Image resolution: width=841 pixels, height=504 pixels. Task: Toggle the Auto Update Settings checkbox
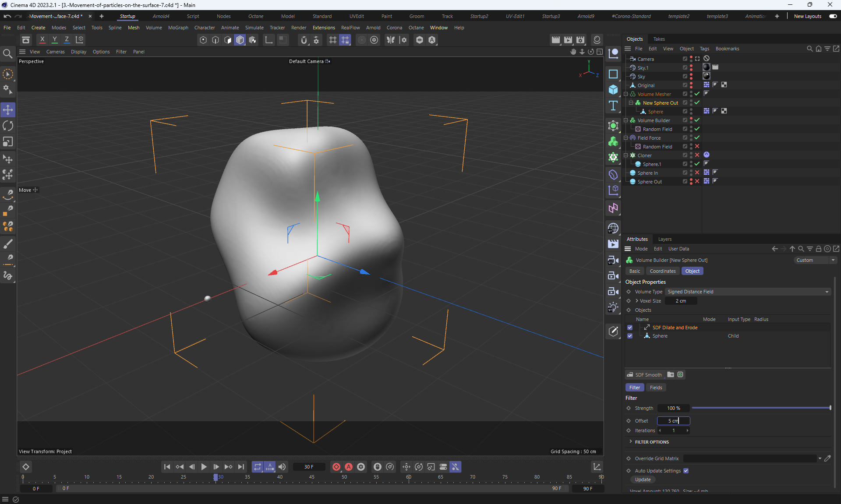[x=686, y=471]
